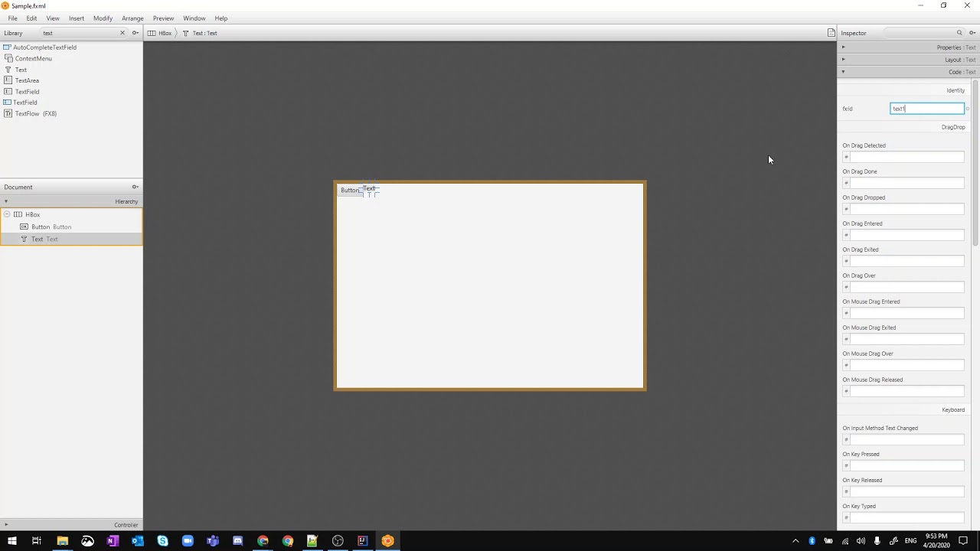Open OBS Studio from the taskbar
The height and width of the screenshot is (551, 980).
coord(338,541)
